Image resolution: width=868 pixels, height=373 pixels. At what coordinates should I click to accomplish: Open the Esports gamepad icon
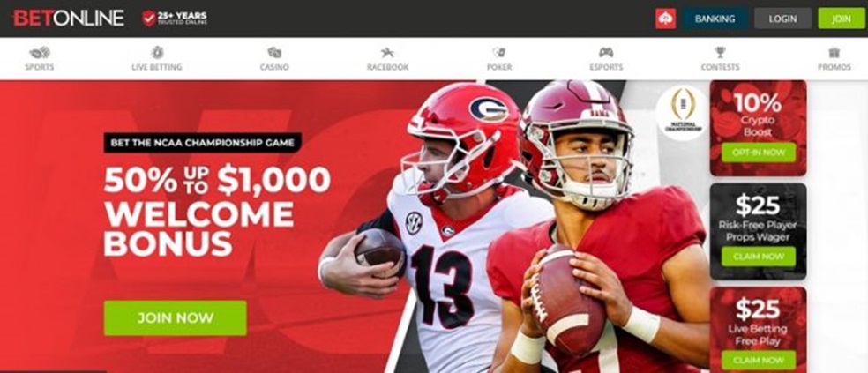pyautogui.click(x=606, y=53)
